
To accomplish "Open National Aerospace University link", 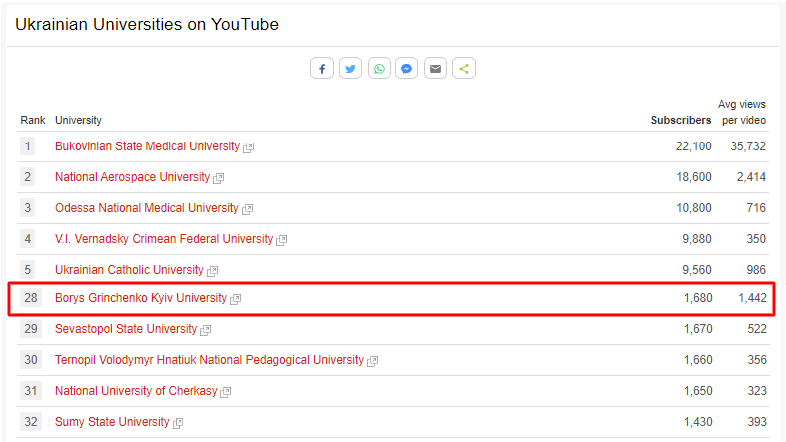I will click(132, 177).
